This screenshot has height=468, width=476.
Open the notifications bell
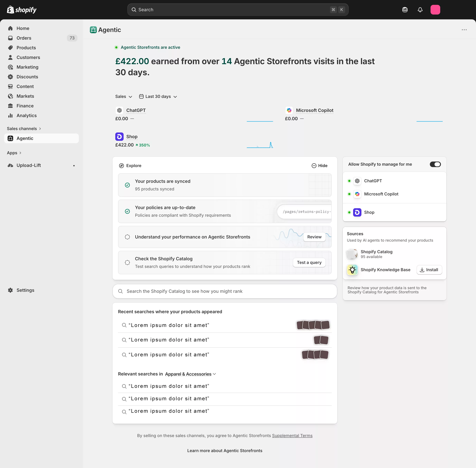[x=420, y=10]
